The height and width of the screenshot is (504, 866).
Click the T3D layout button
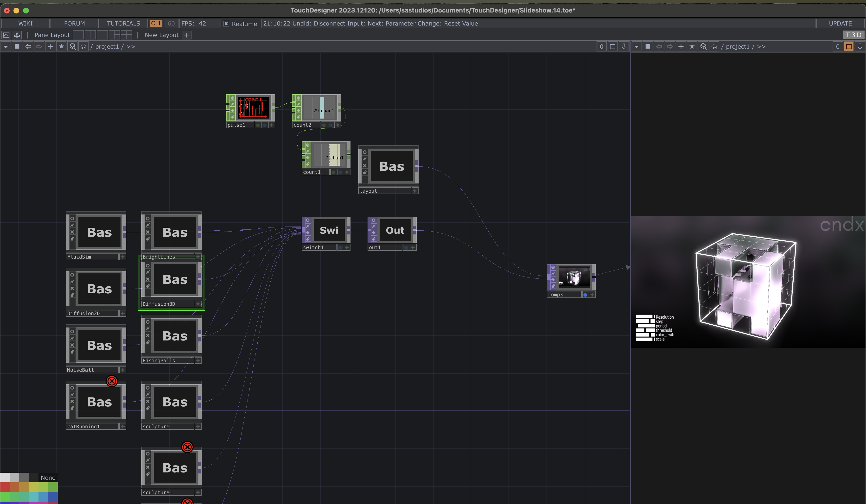[x=853, y=35]
